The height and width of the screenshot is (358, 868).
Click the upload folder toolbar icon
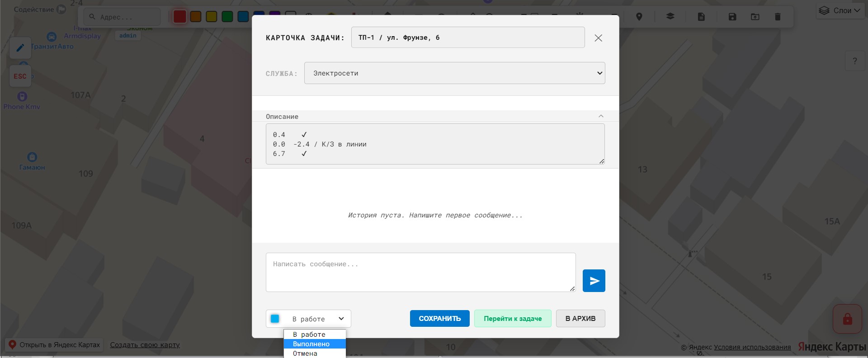pos(755,17)
